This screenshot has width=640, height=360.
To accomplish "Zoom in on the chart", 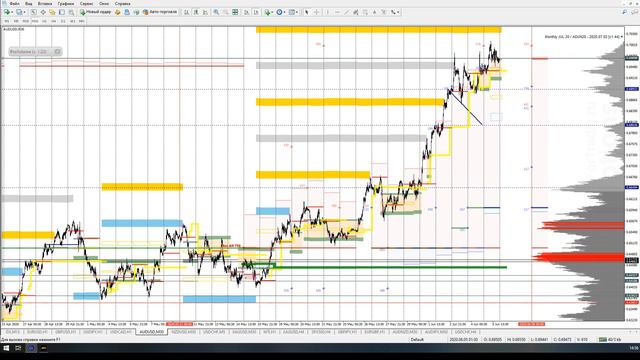I will (x=216, y=12).
